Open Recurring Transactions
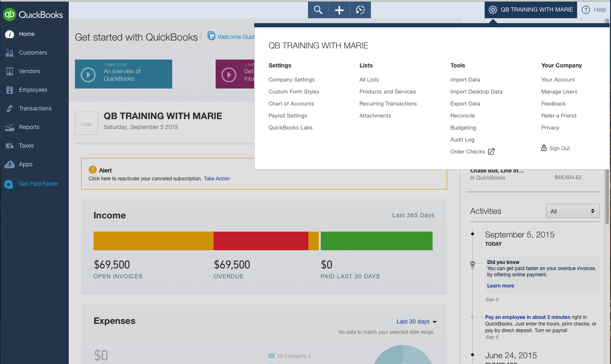 (388, 104)
